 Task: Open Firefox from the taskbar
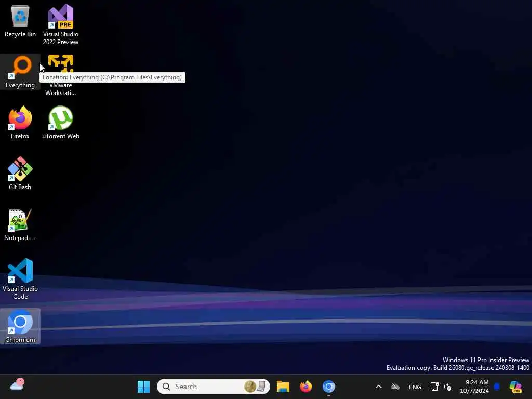pyautogui.click(x=305, y=387)
